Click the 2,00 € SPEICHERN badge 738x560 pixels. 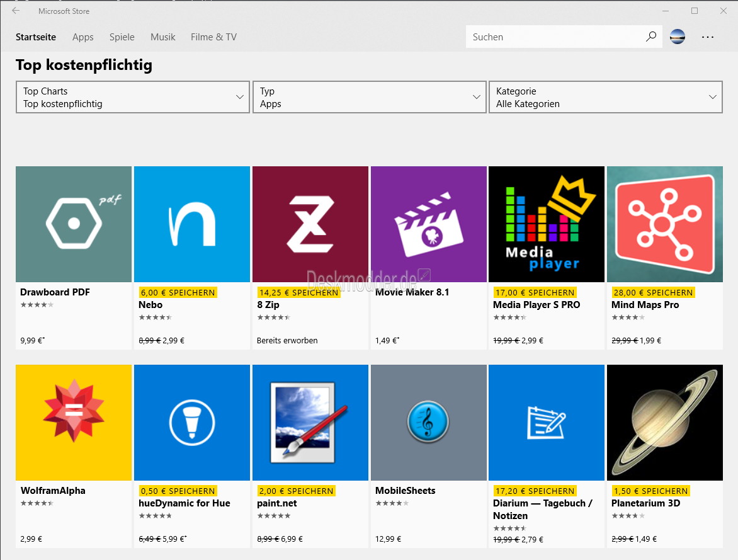click(296, 491)
